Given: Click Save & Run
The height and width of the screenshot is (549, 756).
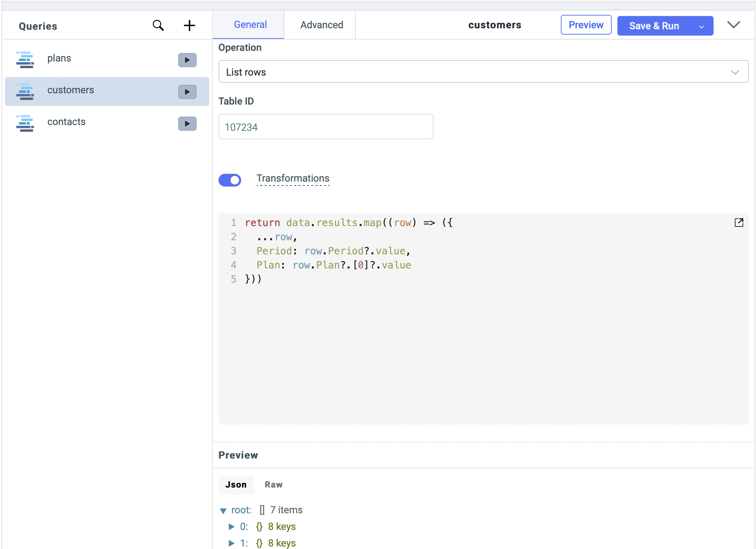Looking at the screenshot, I should [654, 26].
